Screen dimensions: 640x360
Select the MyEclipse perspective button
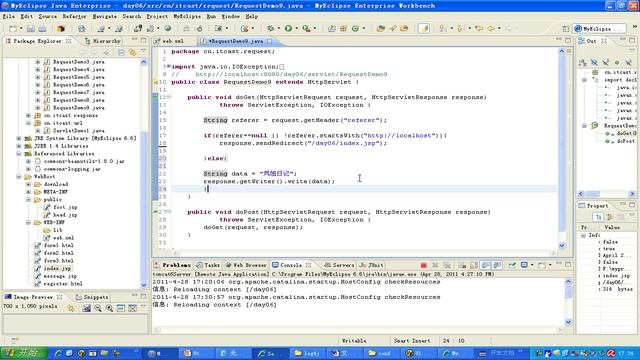599,29
